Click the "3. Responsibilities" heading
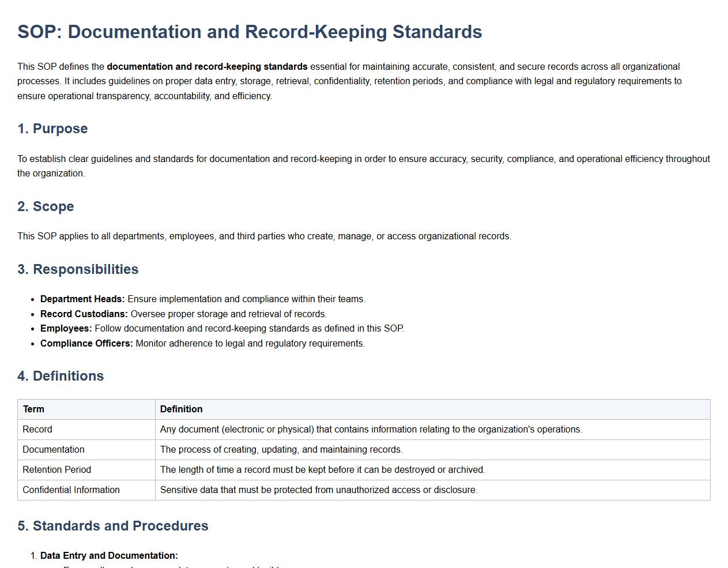 tap(78, 269)
